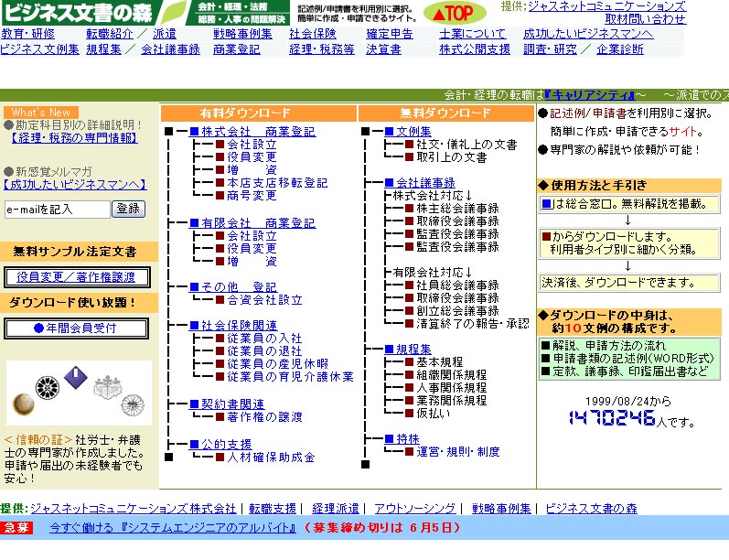Open 確定申告 in the top navigation
This screenshot has width=729, height=560.
(389, 34)
